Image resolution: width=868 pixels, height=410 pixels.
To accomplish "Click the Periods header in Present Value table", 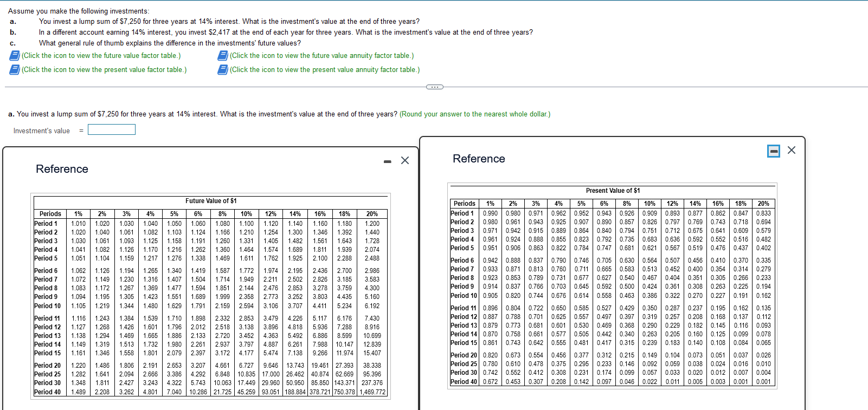I will pos(465,204).
